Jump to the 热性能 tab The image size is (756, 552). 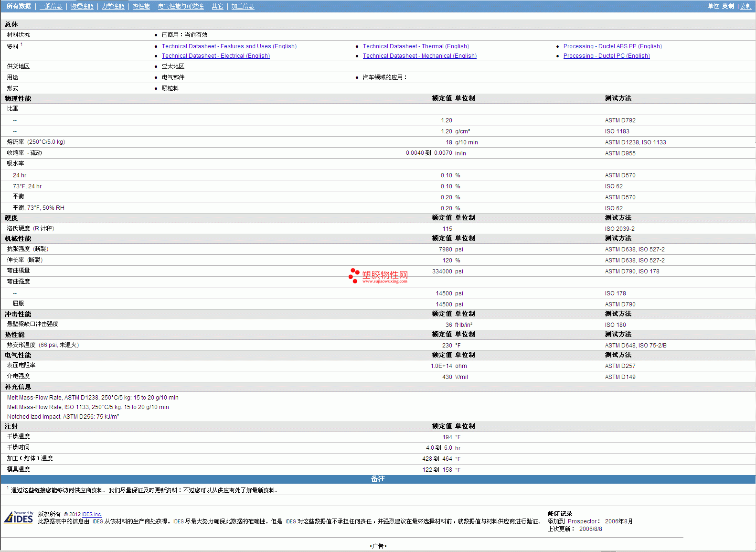point(141,6)
